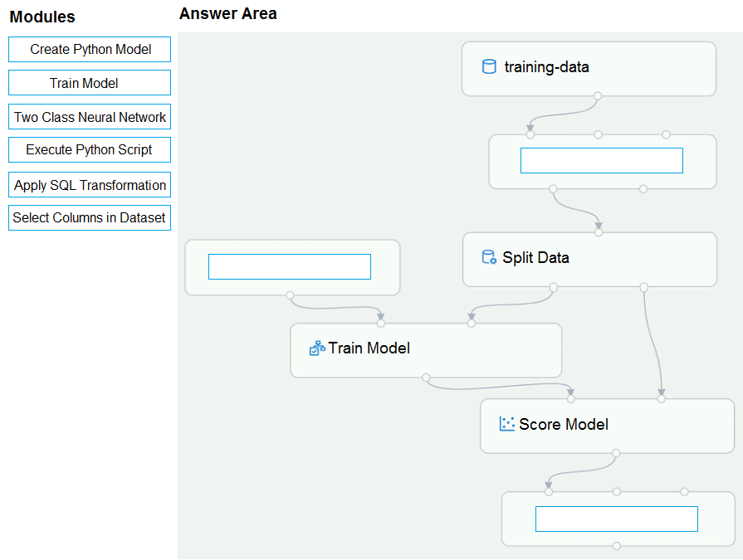This screenshot has width=743, height=560.
Task: Click the empty box below training-data
Action: [602, 160]
